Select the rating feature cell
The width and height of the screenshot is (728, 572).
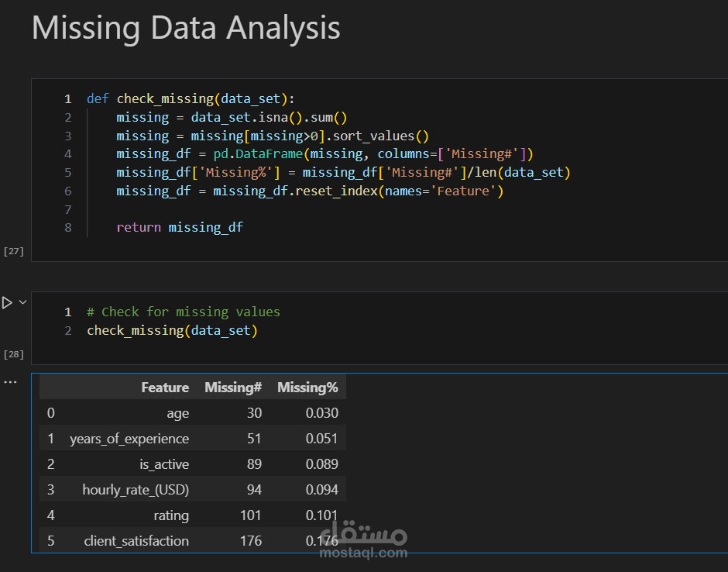click(x=171, y=515)
